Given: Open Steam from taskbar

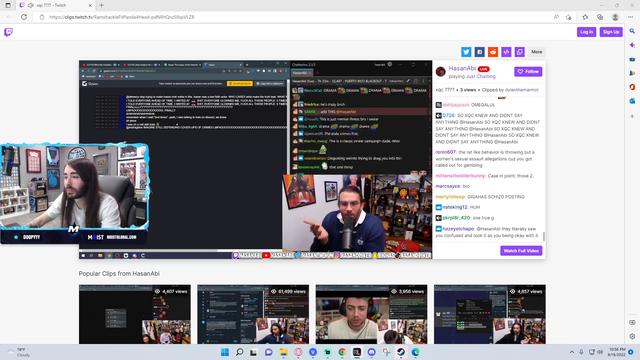Looking at the screenshot, I should [401, 352].
